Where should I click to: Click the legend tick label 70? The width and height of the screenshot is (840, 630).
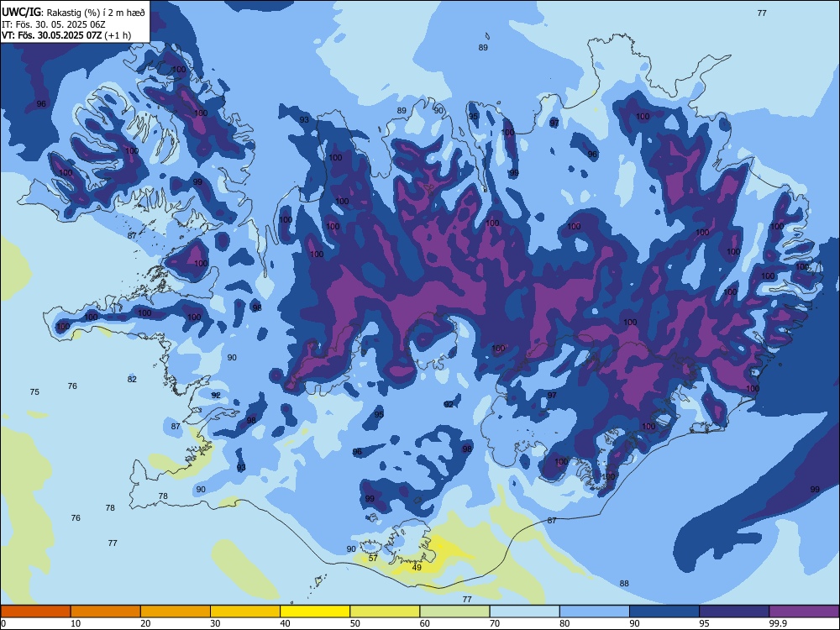pyautogui.click(x=495, y=623)
